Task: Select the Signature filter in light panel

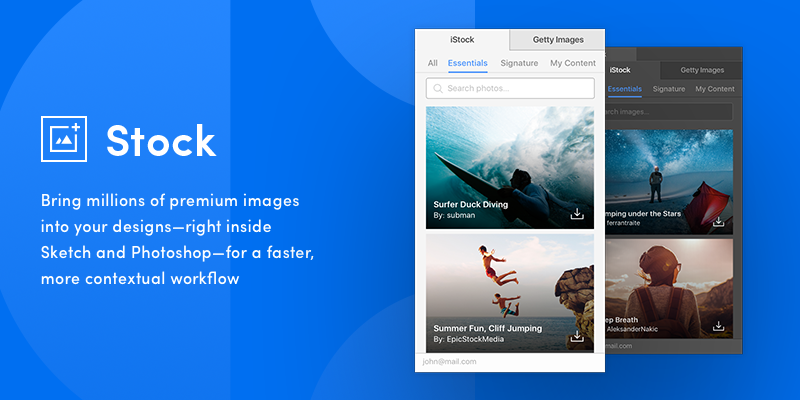Action: click(519, 63)
